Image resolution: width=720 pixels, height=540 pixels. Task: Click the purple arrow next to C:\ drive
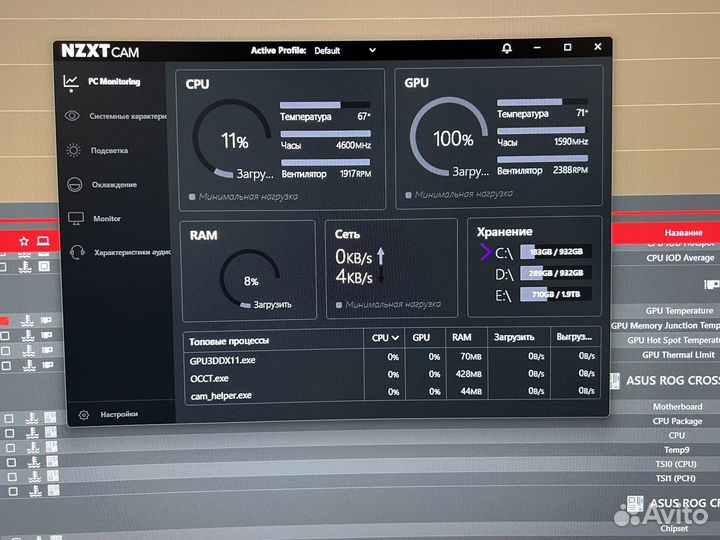point(486,252)
